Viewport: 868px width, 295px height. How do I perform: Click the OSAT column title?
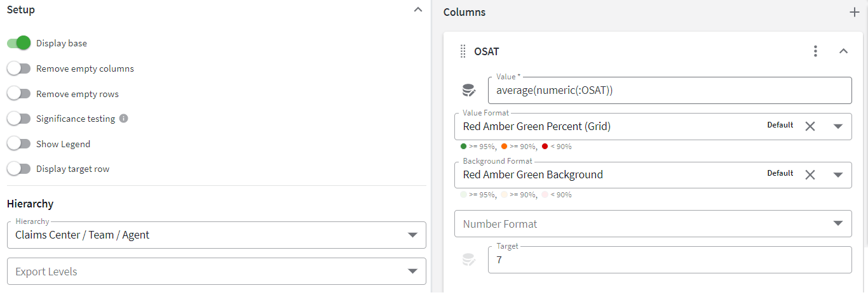487,51
